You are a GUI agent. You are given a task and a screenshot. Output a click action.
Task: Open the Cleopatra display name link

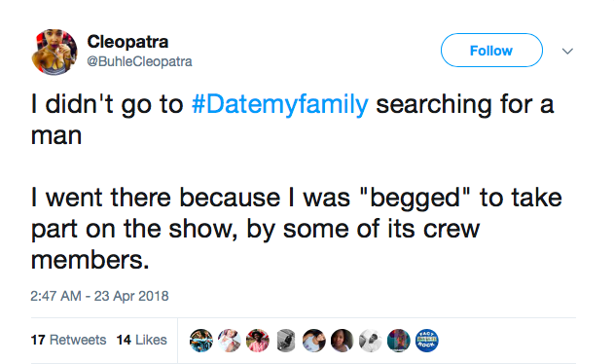pyautogui.click(x=127, y=42)
